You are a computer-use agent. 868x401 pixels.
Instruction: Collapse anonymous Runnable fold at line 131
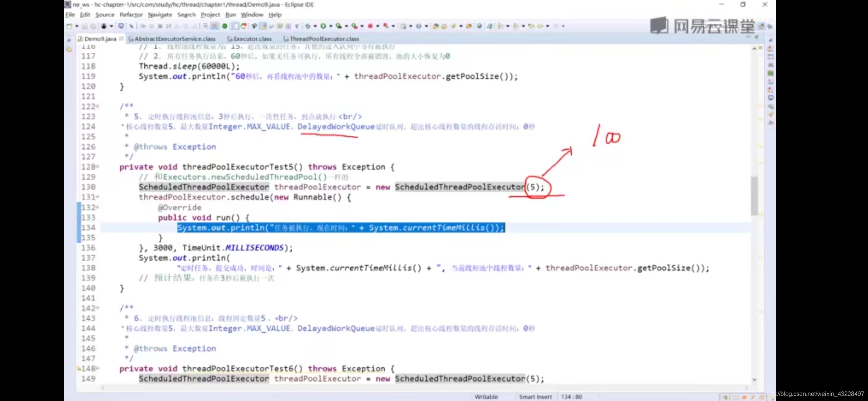pyautogui.click(x=98, y=197)
